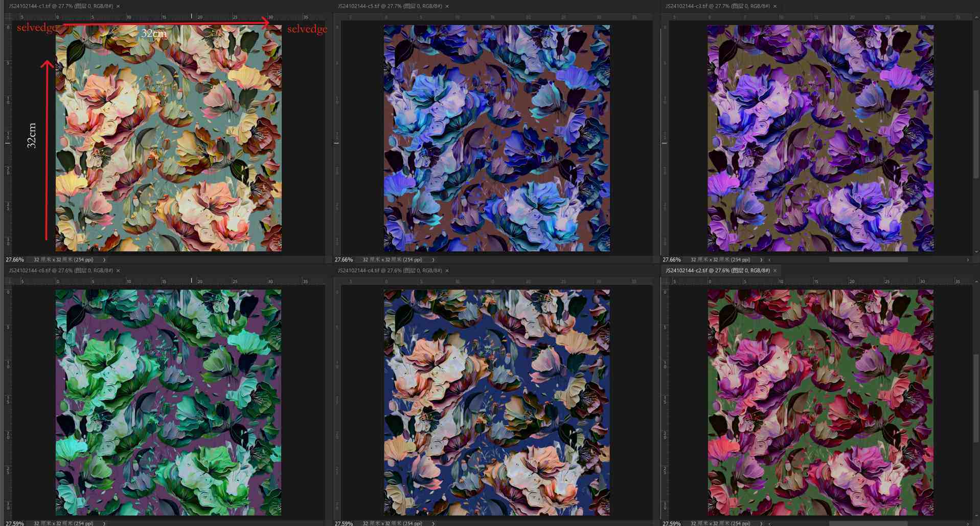Close the JS24102144-c1.tif tab
The image size is (980, 526).
[118, 6]
